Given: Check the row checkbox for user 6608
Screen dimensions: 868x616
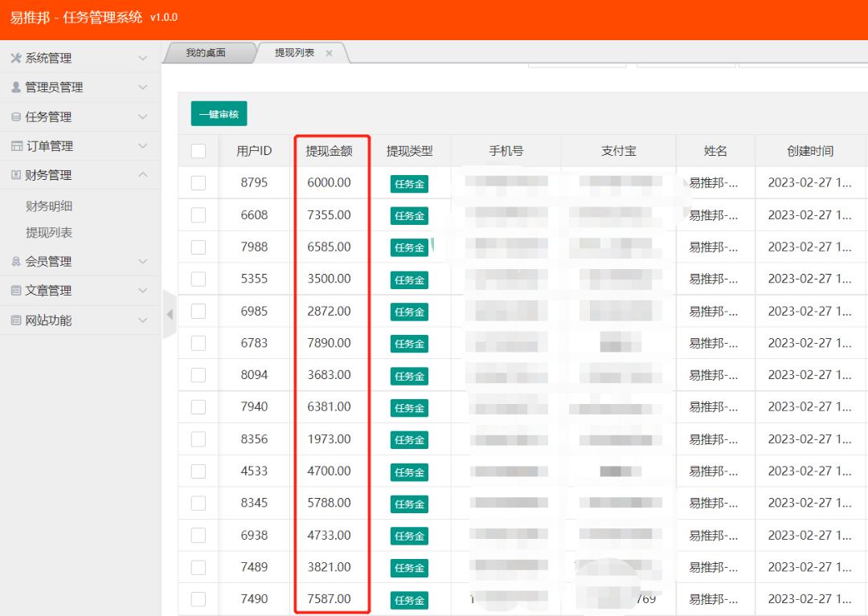Looking at the screenshot, I should 198,215.
